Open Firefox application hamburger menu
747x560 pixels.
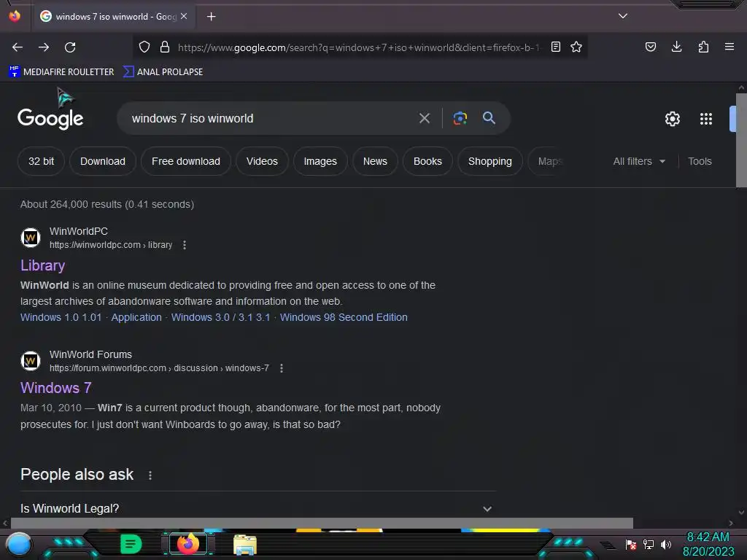(729, 47)
